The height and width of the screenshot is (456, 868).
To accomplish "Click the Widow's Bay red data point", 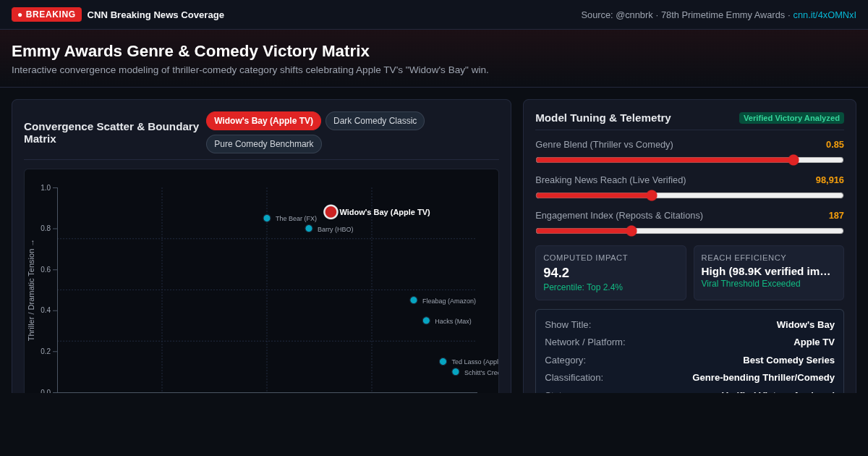I will (331, 212).
